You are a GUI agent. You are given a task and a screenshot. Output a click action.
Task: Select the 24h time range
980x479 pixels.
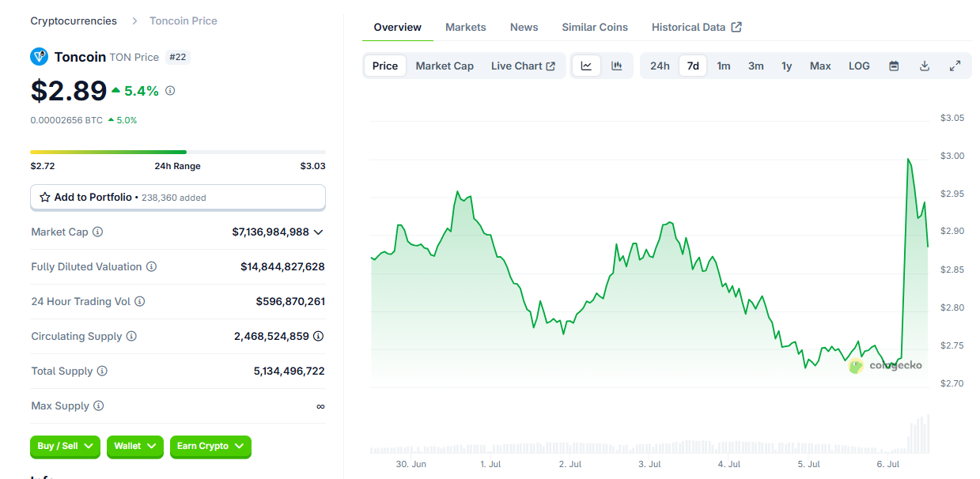click(x=660, y=66)
